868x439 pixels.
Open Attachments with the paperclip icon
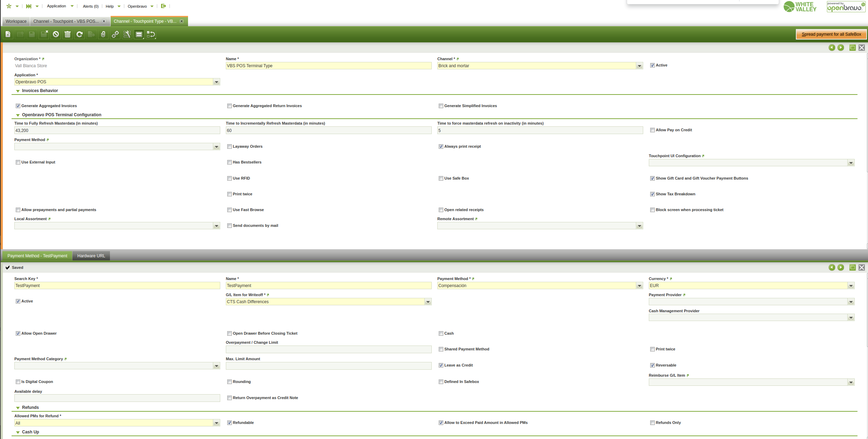coord(103,34)
